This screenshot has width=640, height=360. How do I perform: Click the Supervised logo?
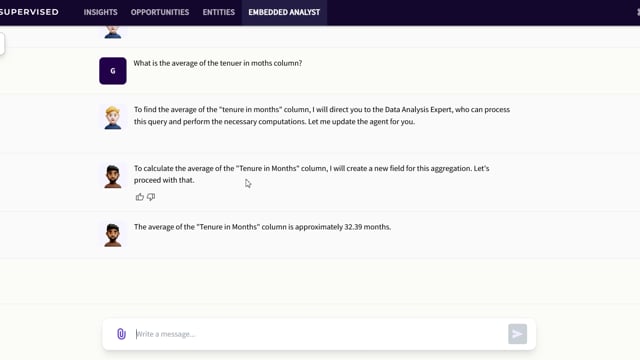[29, 12]
